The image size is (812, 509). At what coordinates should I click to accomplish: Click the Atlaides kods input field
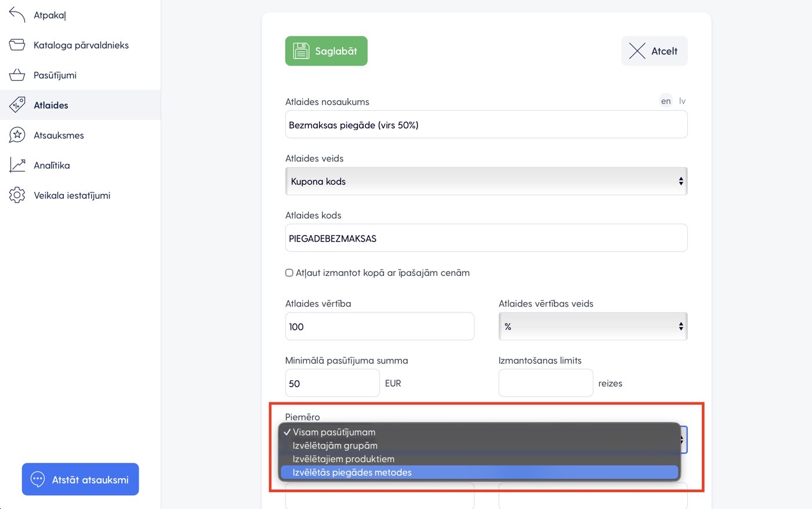[x=486, y=238]
